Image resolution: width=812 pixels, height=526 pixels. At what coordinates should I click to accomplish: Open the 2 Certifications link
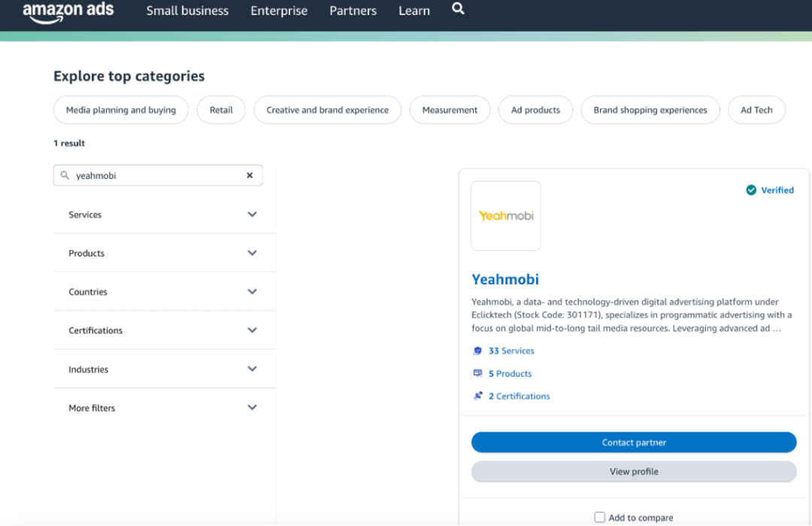519,396
